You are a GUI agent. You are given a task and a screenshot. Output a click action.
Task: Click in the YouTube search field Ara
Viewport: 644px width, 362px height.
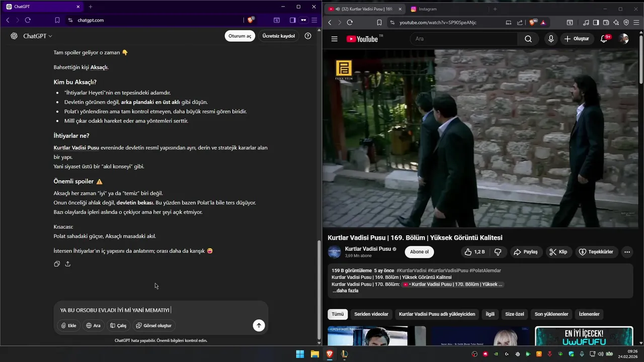tap(463, 39)
